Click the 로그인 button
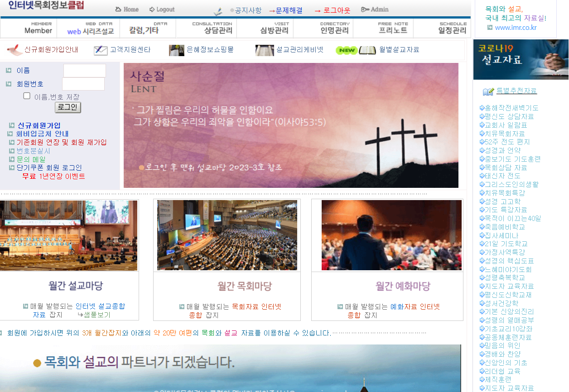The height and width of the screenshot is (392, 569). click(x=68, y=107)
